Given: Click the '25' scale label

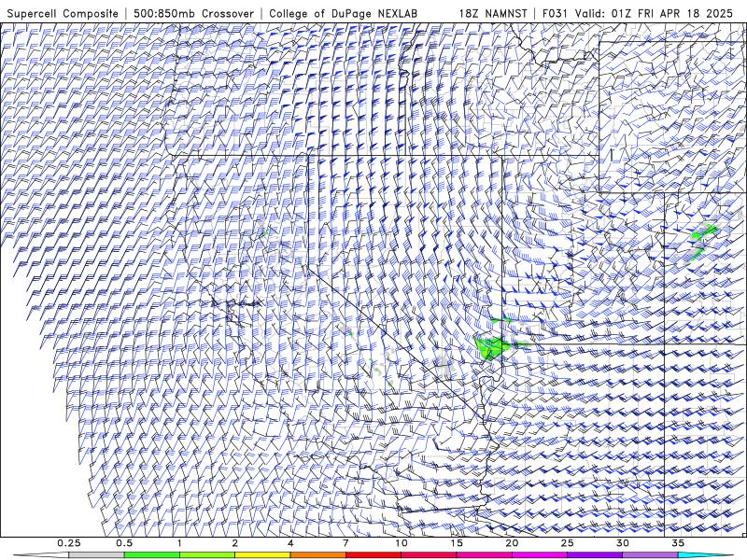Looking at the screenshot, I should [568, 543].
